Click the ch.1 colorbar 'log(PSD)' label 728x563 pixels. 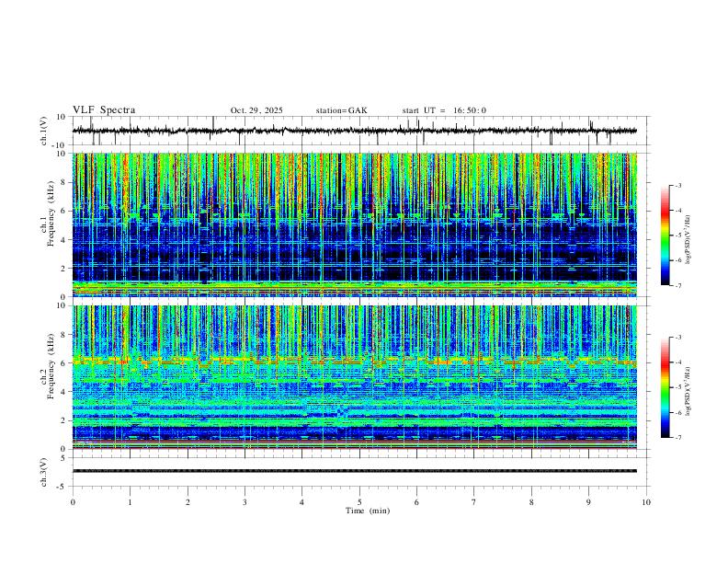pos(688,240)
